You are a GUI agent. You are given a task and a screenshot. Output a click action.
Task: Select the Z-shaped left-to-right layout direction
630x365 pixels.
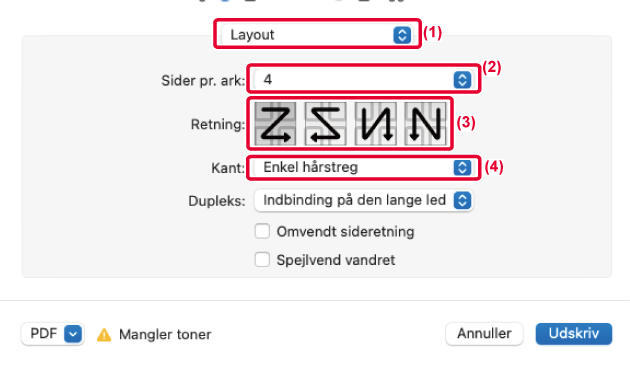[x=275, y=124]
